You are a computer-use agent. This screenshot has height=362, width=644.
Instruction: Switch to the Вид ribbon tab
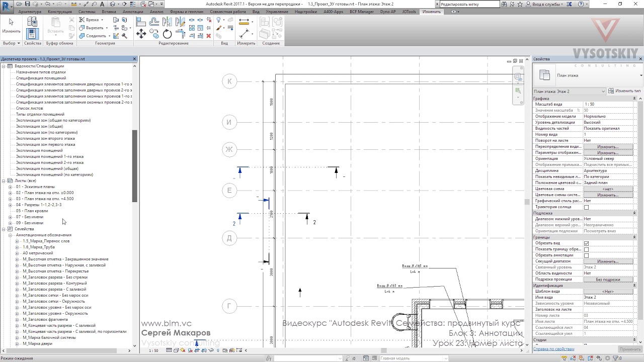pyautogui.click(x=256, y=12)
